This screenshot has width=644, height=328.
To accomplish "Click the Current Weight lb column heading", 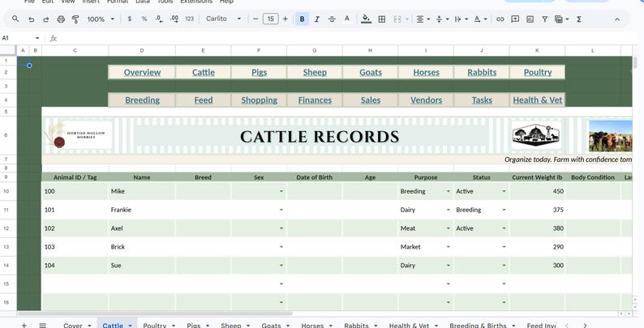I will [x=537, y=177].
